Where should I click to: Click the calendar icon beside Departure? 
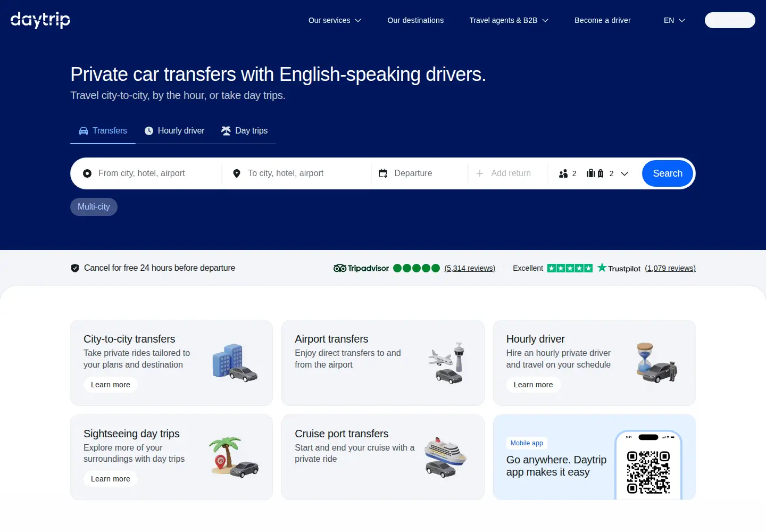coord(383,173)
